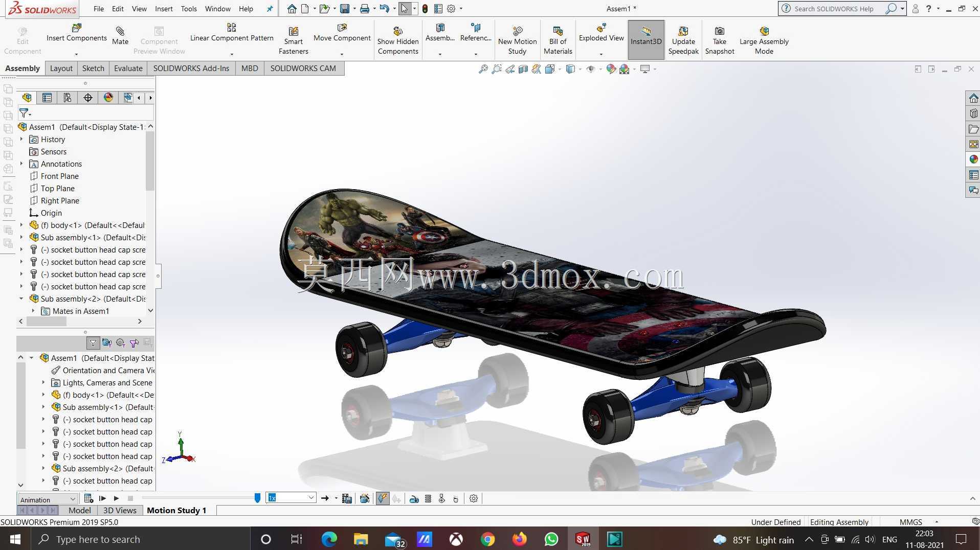Click Play in the motion study
980x550 pixels.
(x=117, y=498)
